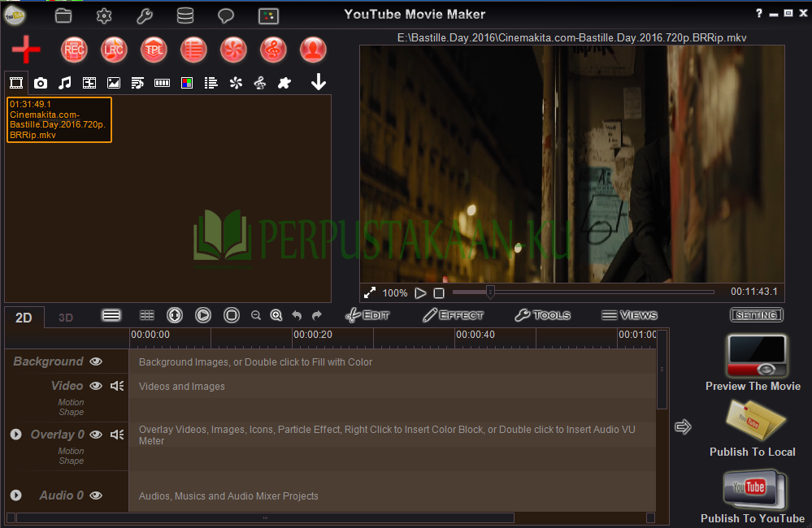Click Publish To YouTube

pos(753,496)
